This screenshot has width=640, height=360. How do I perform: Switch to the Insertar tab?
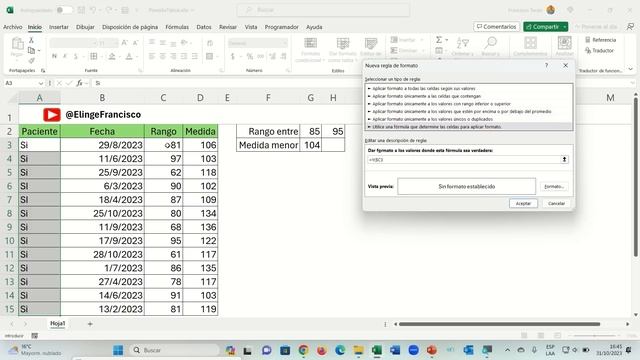(59, 27)
